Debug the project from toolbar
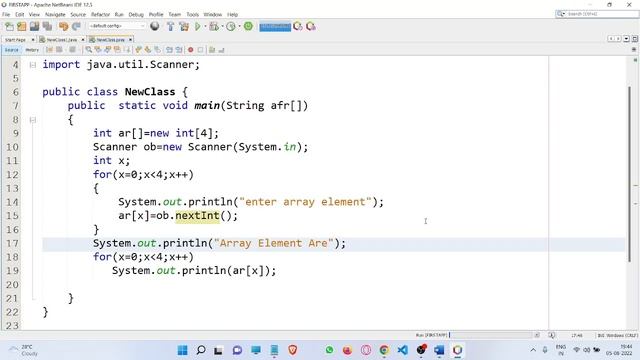 click(213, 27)
